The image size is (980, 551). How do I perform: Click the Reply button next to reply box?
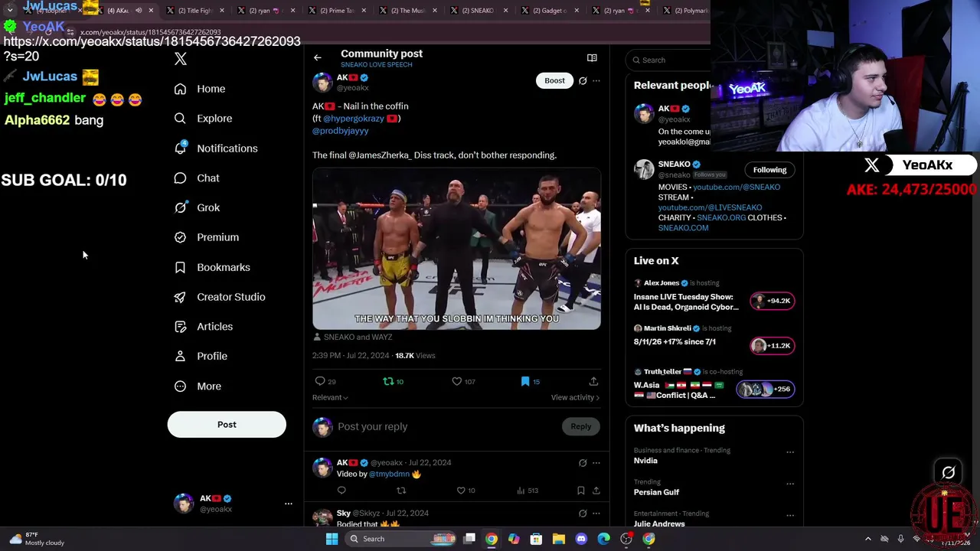point(580,426)
